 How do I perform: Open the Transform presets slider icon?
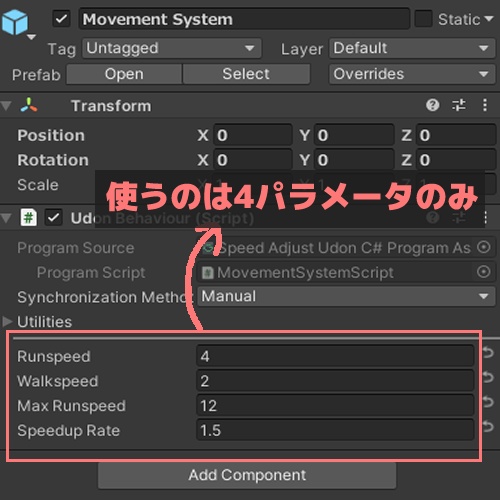pyautogui.click(x=459, y=105)
